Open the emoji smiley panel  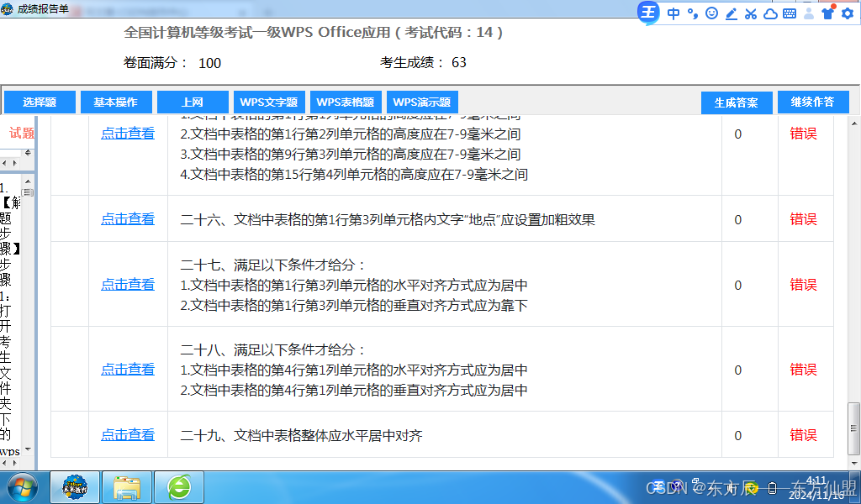[x=711, y=13]
